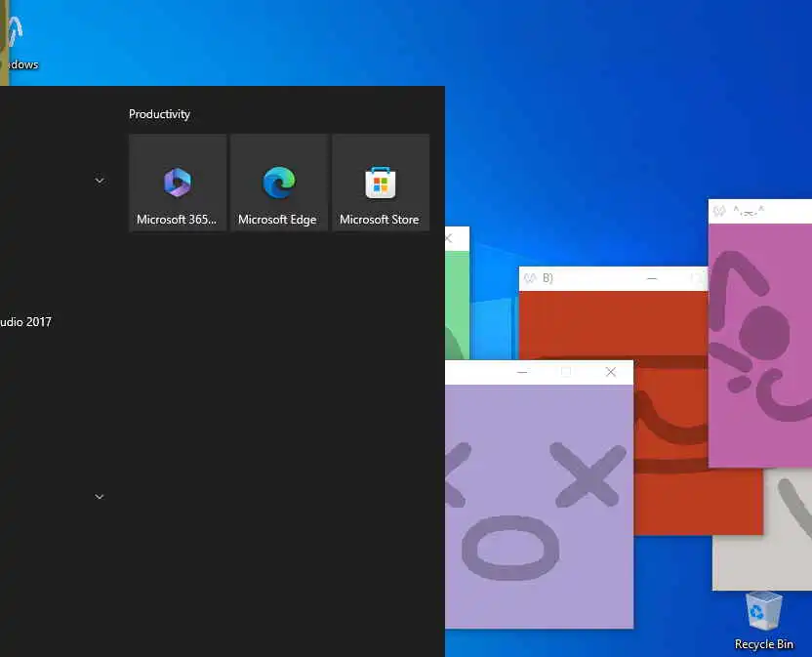Open the Microsoft Store tile

tap(381, 183)
